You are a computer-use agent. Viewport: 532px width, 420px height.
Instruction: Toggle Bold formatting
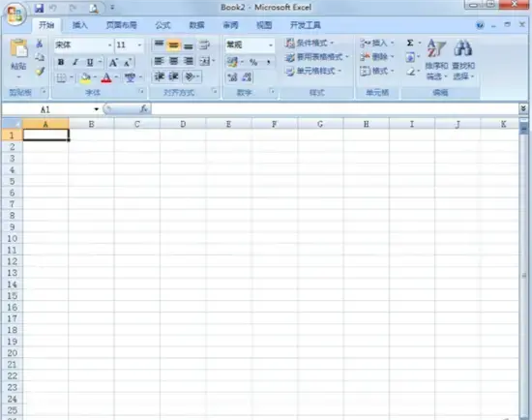[x=61, y=62]
